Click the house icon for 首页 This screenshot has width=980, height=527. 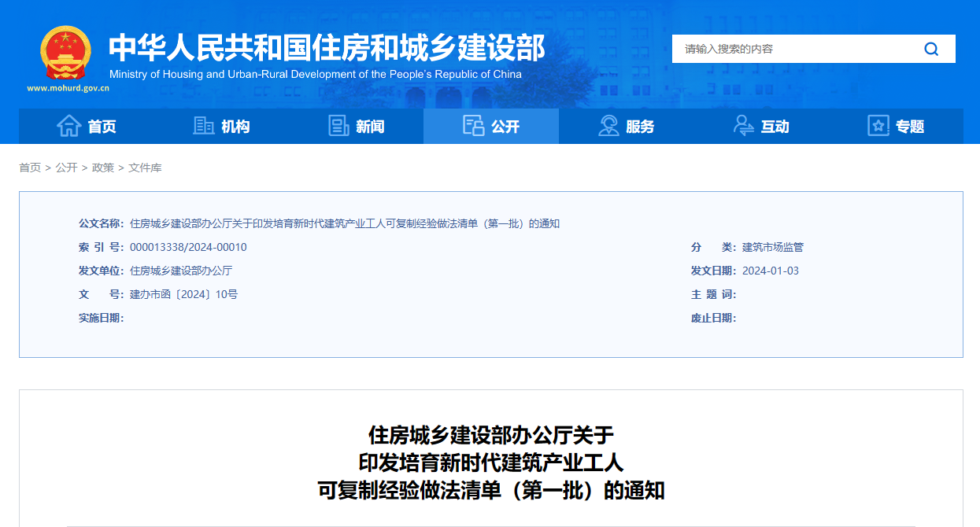coord(69,126)
